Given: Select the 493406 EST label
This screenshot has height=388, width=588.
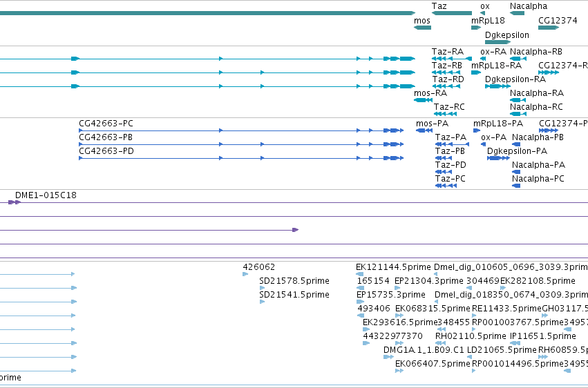Looking at the screenshot, I should [x=374, y=309].
